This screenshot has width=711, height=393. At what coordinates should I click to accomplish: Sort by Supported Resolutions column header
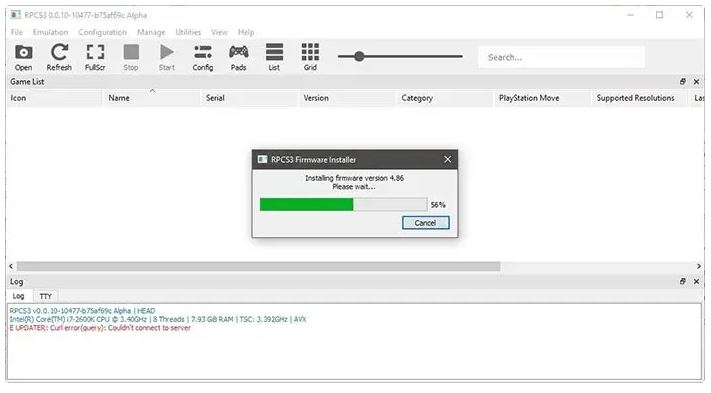[641, 98]
